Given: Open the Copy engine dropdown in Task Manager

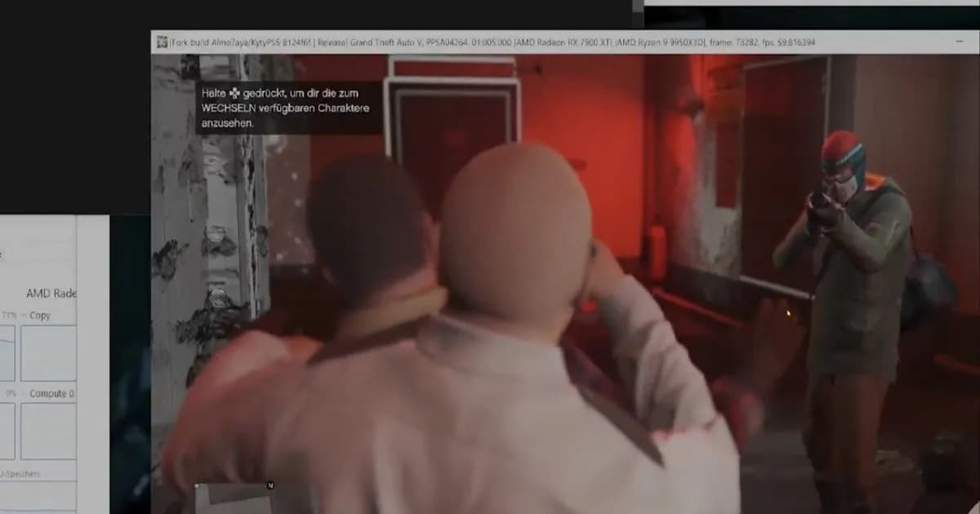Looking at the screenshot, I should coord(38,316).
